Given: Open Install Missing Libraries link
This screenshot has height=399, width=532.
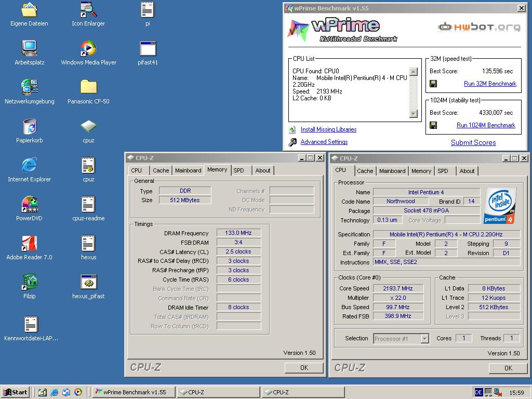Looking at the screenshot, I should point(328,129).
